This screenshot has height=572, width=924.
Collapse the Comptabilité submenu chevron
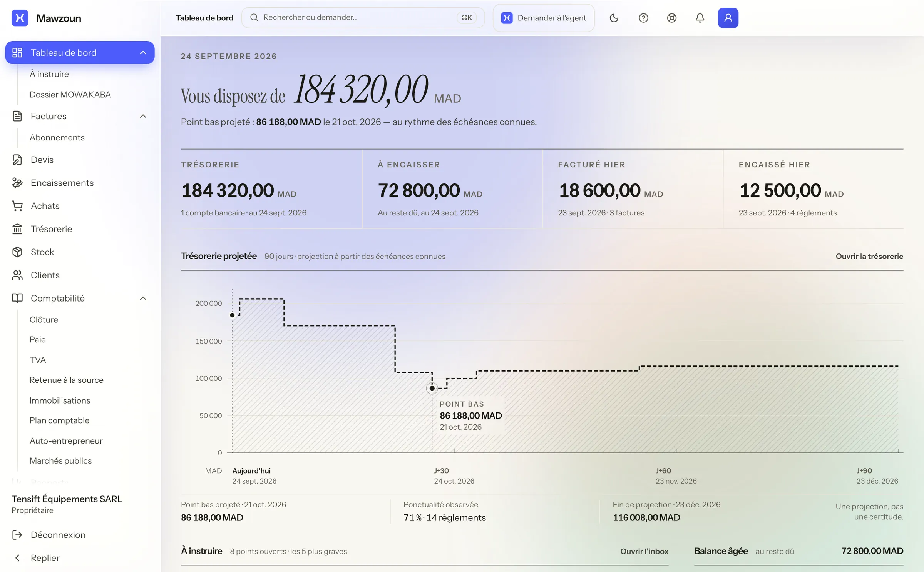[x=143, y=298]
